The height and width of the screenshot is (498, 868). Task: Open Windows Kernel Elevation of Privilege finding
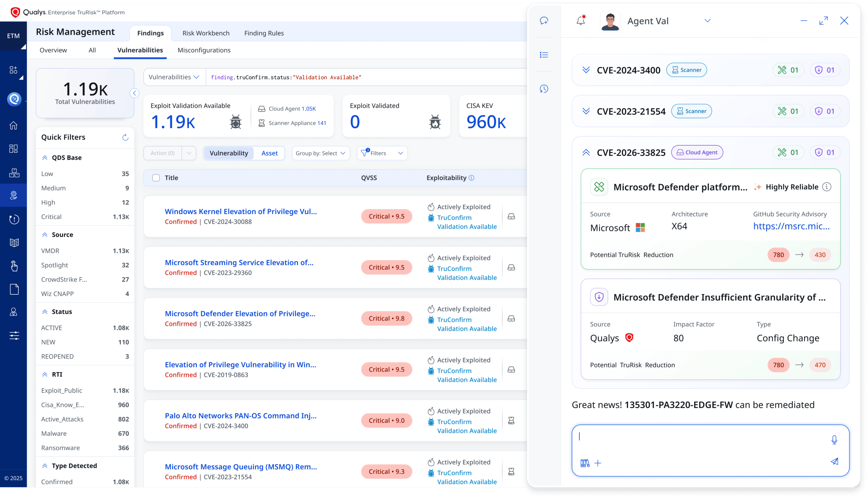tap(241, 211)
